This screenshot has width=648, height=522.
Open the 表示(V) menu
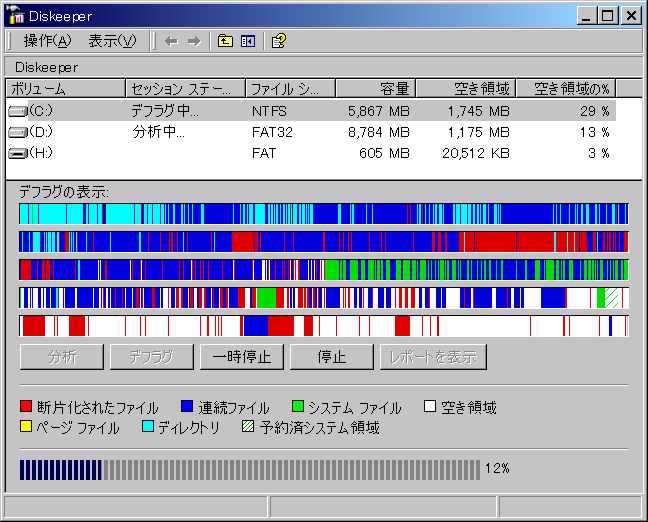112,41
